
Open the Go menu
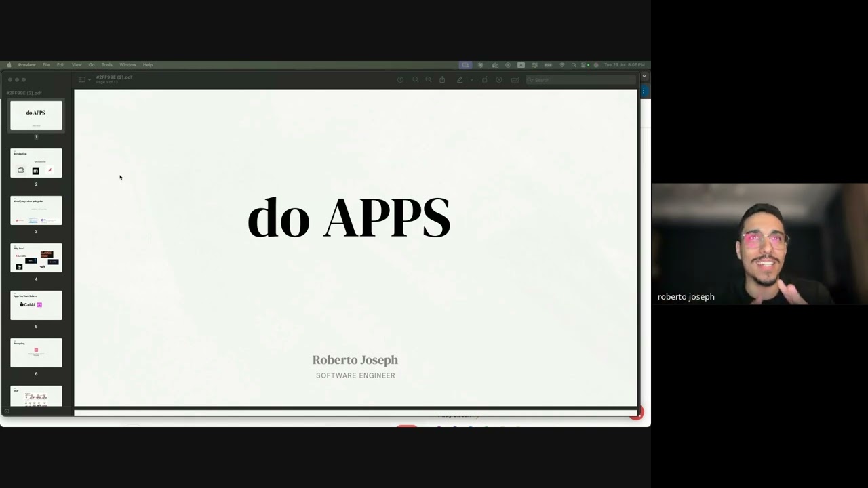[92, 65]
